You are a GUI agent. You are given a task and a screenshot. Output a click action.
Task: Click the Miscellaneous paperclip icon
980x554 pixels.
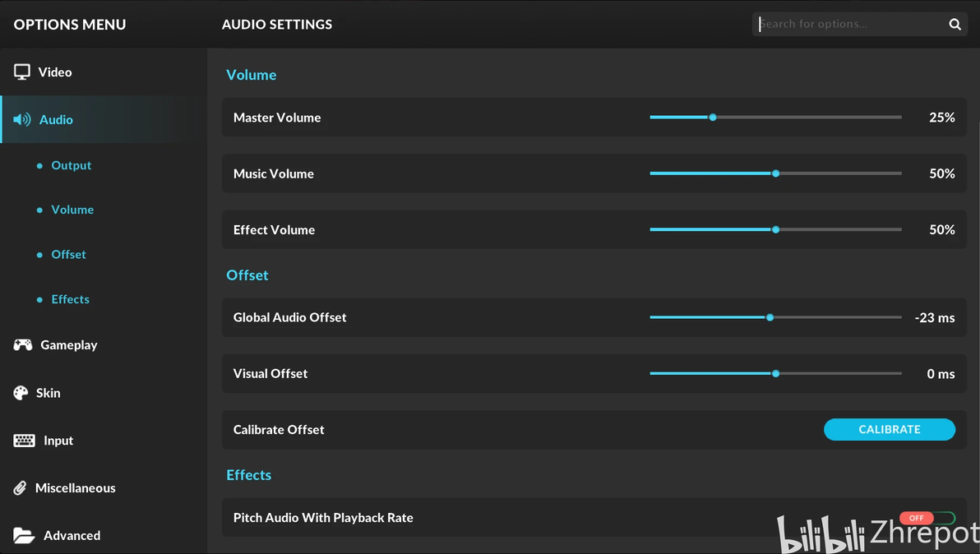(x=21, y=488)
